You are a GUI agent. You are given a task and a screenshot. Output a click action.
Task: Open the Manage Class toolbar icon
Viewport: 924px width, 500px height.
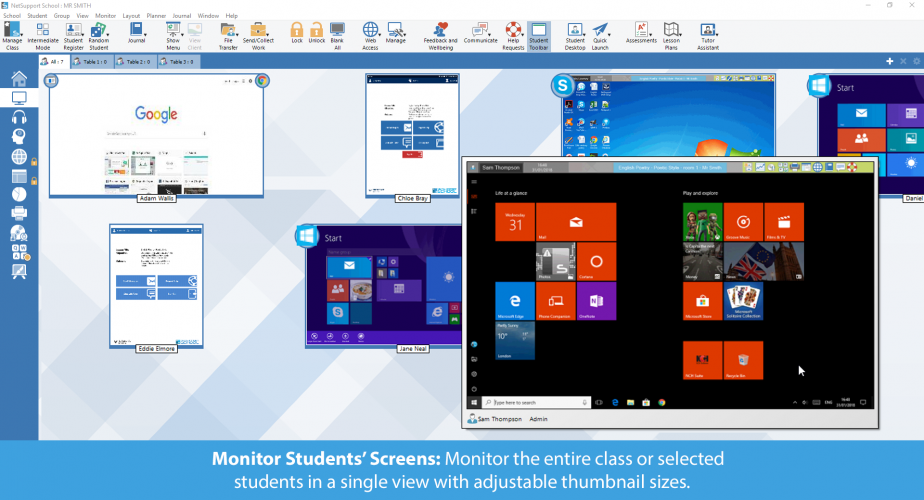pyautogui.click(x=12, y=35)
